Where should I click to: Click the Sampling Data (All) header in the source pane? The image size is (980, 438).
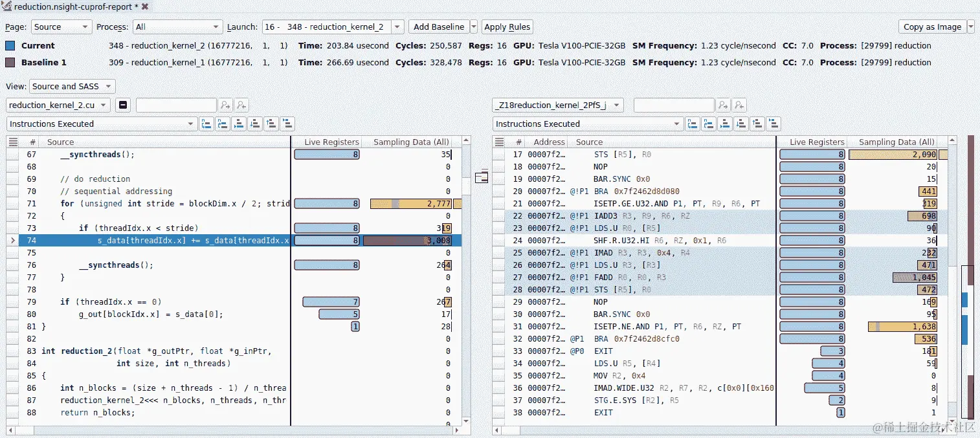point(411,142)
